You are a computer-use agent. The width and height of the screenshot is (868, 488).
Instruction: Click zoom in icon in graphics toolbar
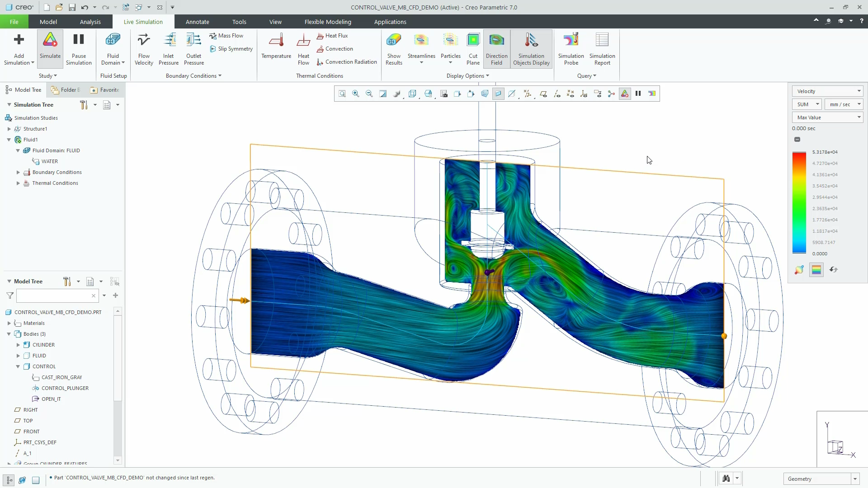tap(356, 94)
